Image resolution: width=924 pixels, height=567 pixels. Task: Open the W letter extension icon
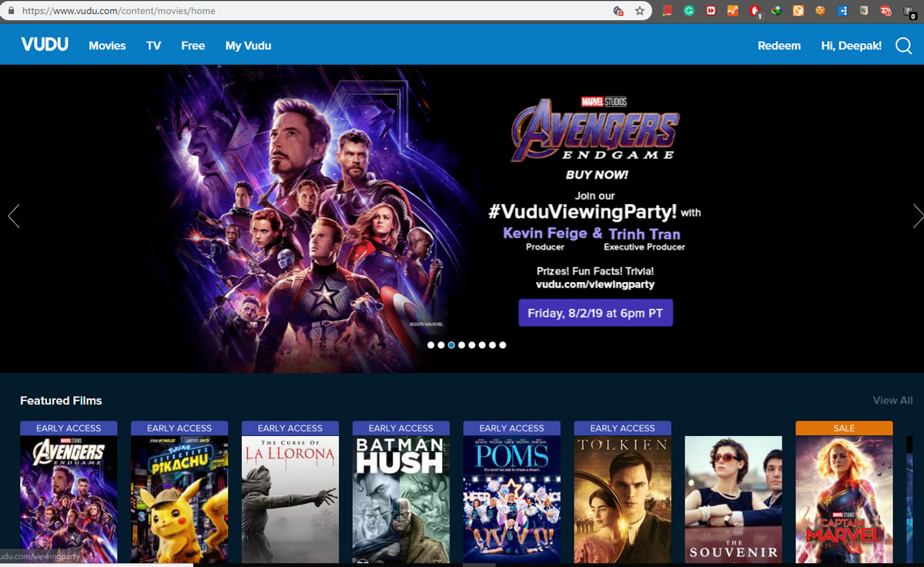tap(865, 11)
